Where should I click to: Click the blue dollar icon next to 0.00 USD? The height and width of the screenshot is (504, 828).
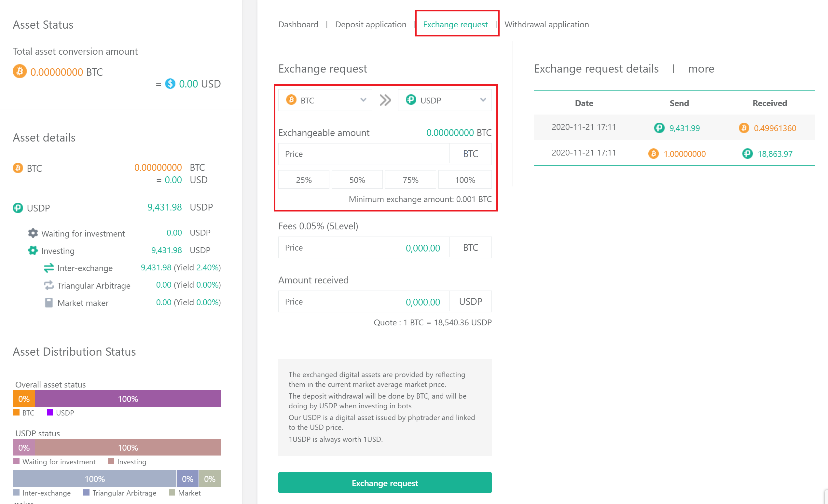point(170,84)
